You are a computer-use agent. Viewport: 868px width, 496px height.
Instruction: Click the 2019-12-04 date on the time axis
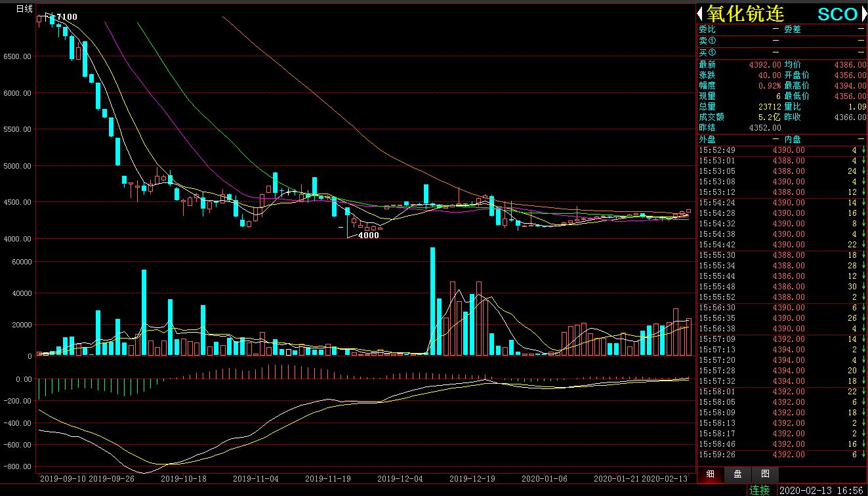[x=401, y=479]
